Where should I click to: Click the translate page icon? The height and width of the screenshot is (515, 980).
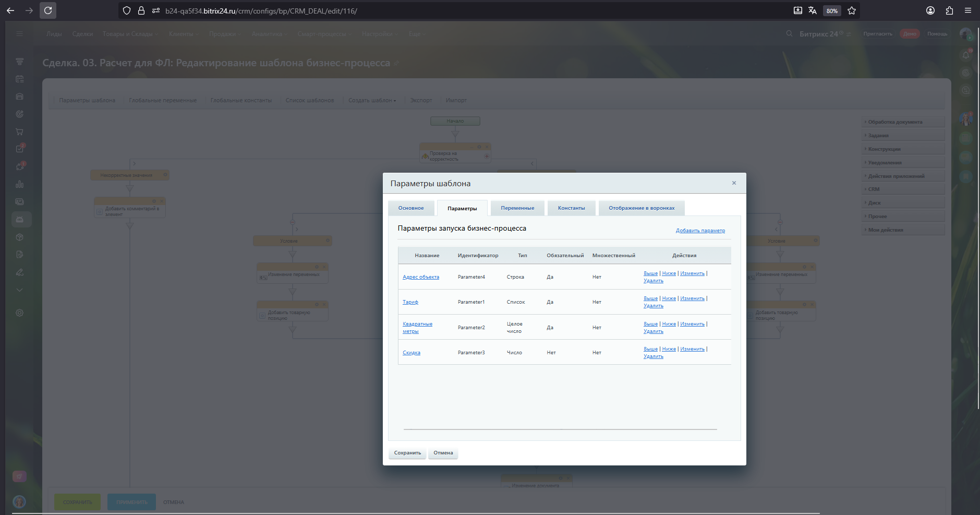(813, 10)
